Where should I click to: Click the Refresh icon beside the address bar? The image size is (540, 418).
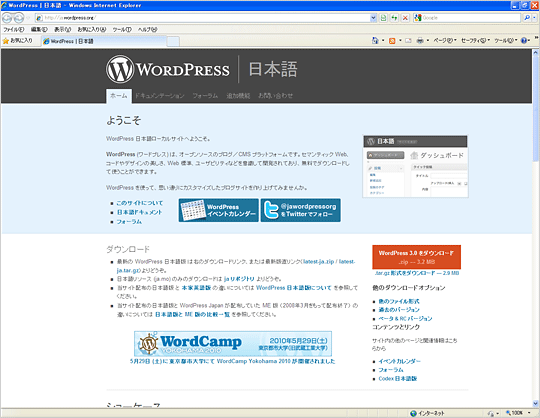(394, 18)
